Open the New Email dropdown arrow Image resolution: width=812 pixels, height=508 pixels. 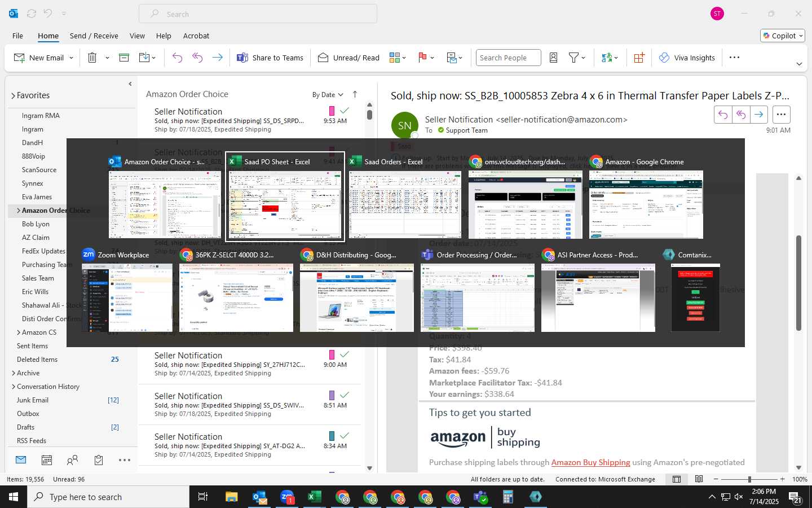click(72, 58)
